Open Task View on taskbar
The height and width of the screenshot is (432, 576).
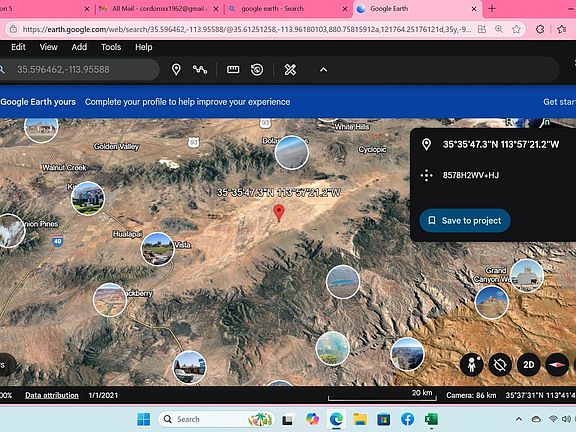coord(287,419)
